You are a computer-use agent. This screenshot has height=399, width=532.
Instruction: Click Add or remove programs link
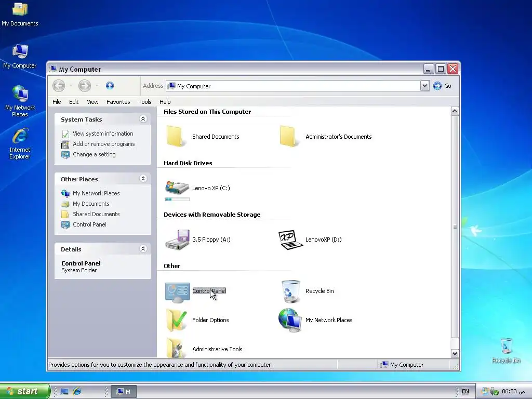click(x=103, y=144)
